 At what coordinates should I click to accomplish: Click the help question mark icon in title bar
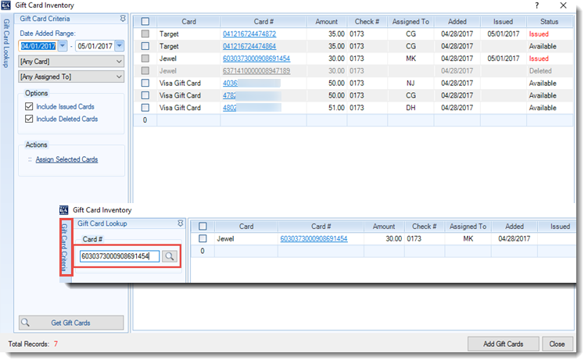pyautogui.click(x=536, y=5)
